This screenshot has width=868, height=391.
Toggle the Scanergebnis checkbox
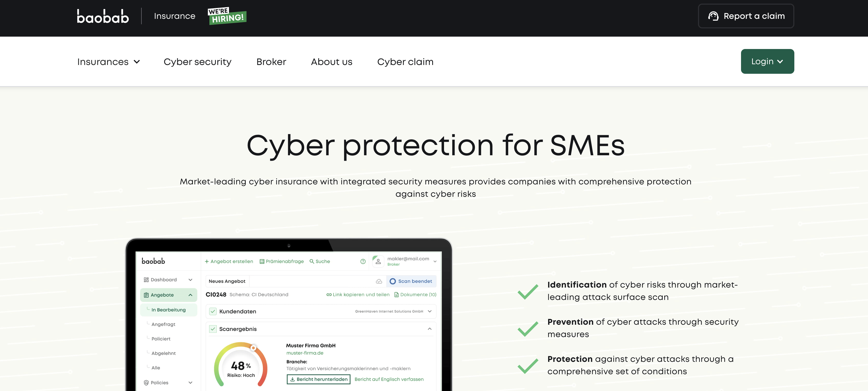[213, 329]
